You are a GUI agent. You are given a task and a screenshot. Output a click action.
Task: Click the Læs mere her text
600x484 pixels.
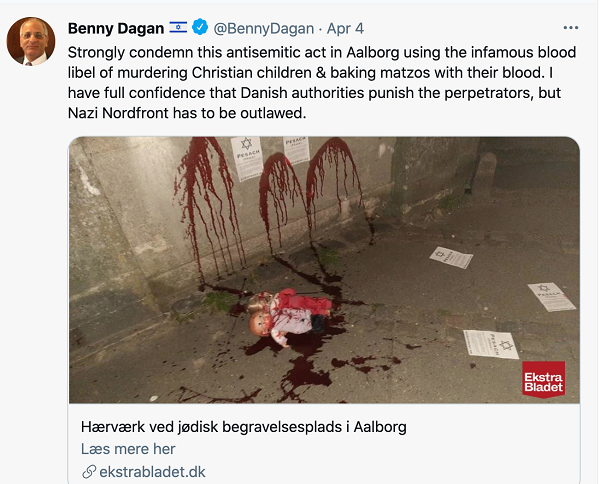click(128, 449)
